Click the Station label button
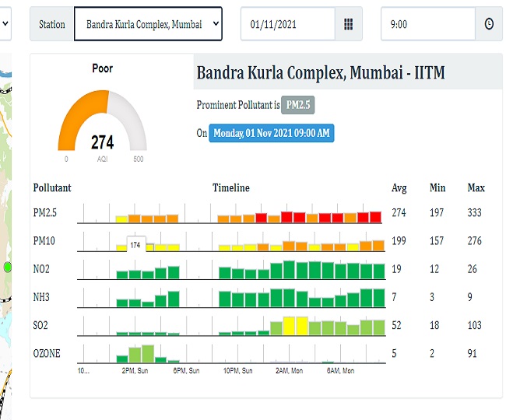Image resolution: width=506 pixels, height=420 pixels. point(52,24)
